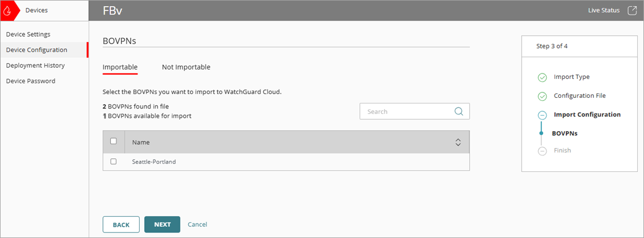Click the Name column header text
Screen dimensions: 644x238
click(x=141, y=142)
